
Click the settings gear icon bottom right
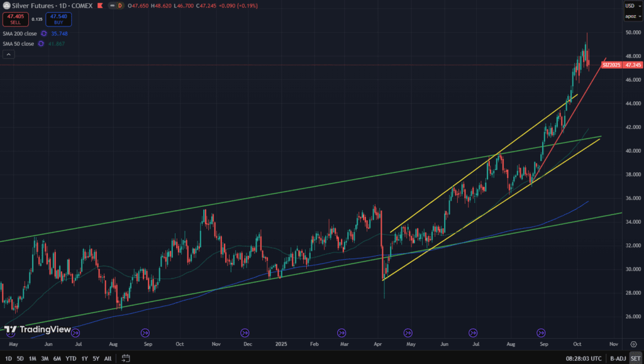(x=634, y=345)
